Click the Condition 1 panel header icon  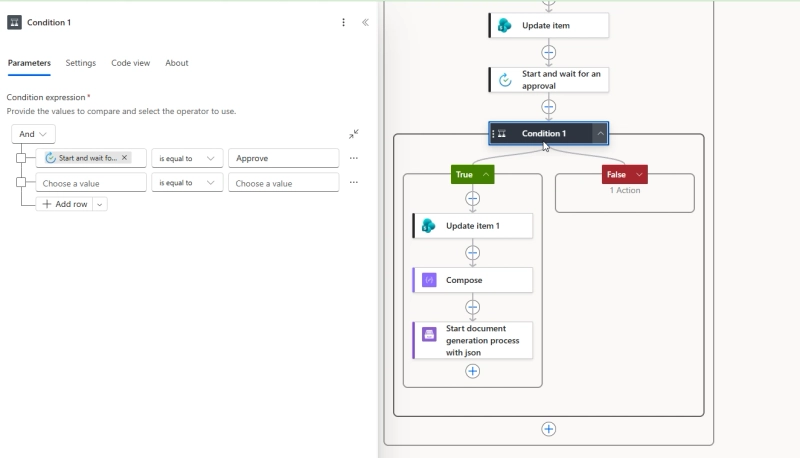tap(14, 22)
